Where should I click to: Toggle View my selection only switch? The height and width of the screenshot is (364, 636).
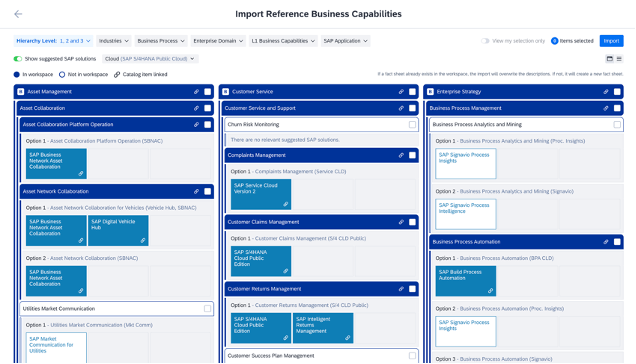(485, 41)
